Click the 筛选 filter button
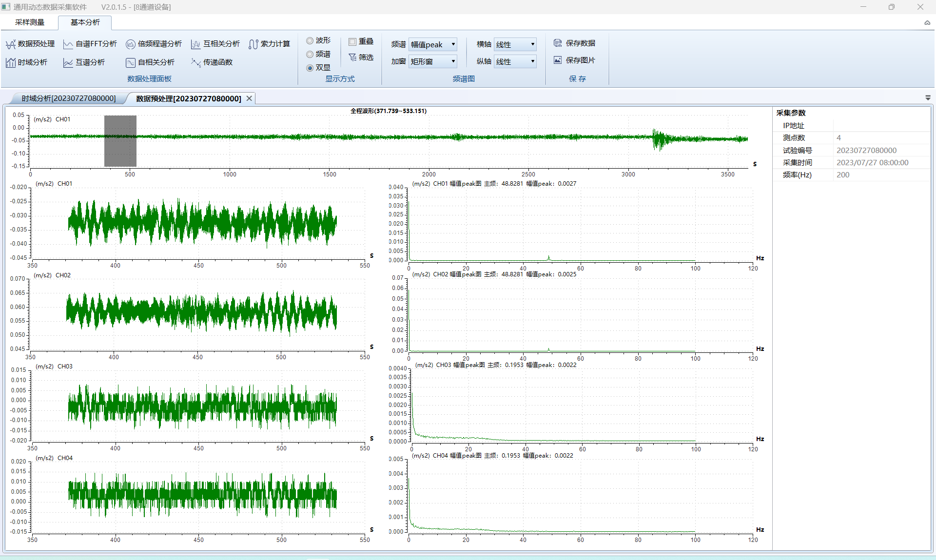The height and width of the screenshot is (560, 936). pyautogui.click(x=361, y=58)
